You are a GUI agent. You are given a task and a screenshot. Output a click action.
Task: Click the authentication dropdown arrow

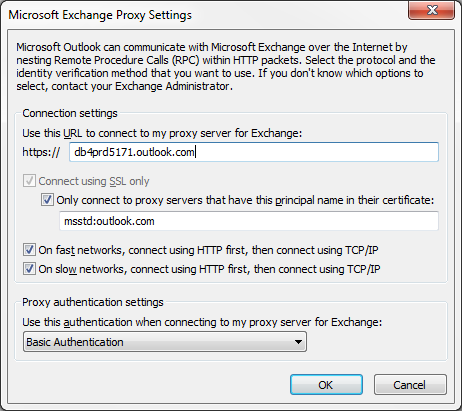(298, 342)
